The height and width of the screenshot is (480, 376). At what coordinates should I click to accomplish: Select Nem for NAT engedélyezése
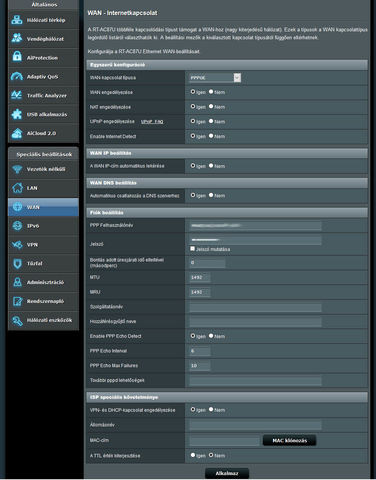point(211,106)
